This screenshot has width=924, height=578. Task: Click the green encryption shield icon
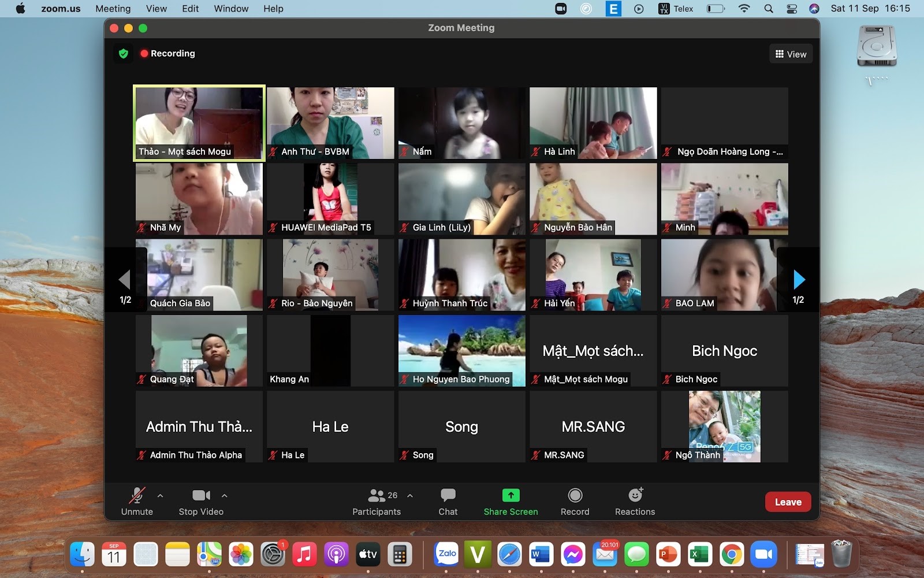click(x=123, y=54)
